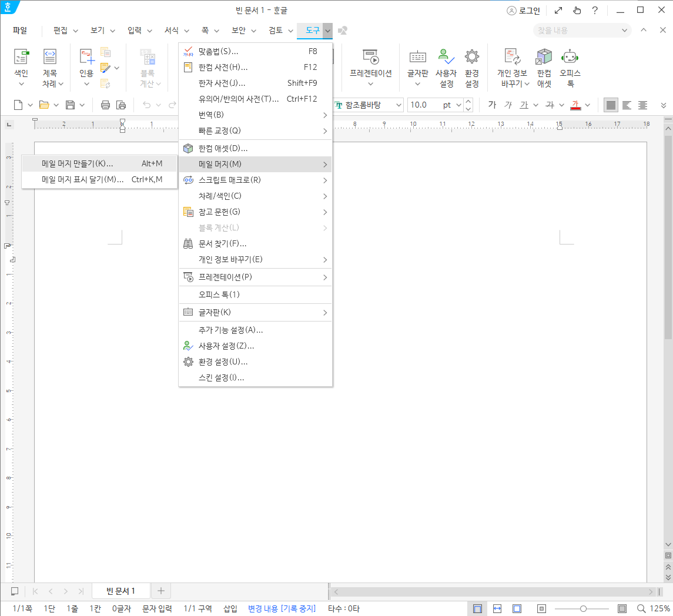Click the 개인 정보 바꾸기 ribbon icon
This screenshot has height=616, width=673.
click(x=513, y=56)
